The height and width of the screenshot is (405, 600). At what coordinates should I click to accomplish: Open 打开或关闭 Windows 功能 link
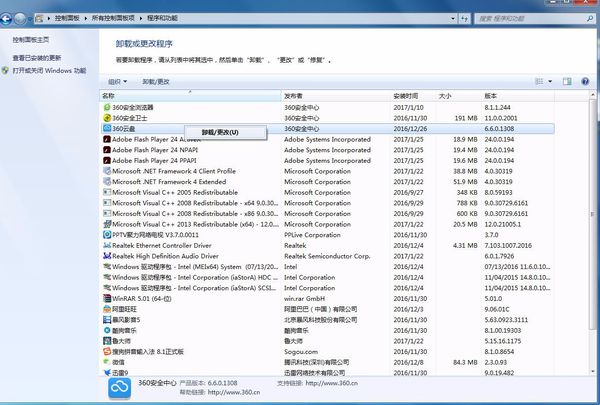[49, 70]
